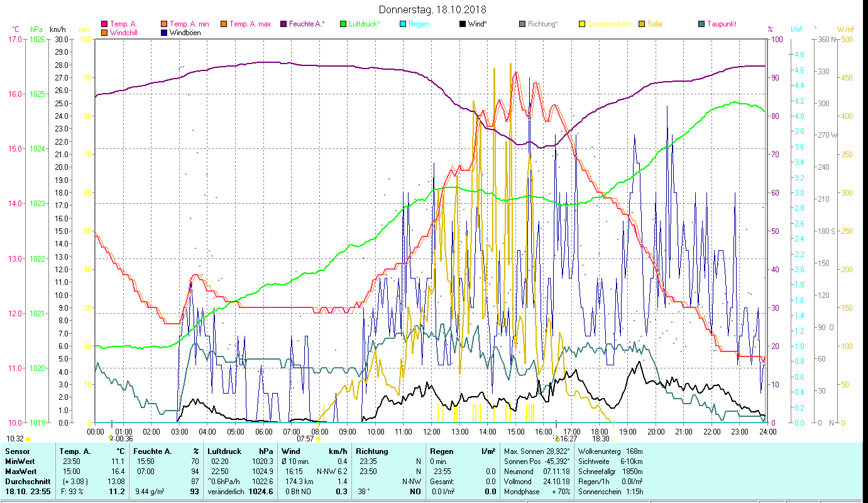Click the km/h axis unit label at the top

point(57,30)
